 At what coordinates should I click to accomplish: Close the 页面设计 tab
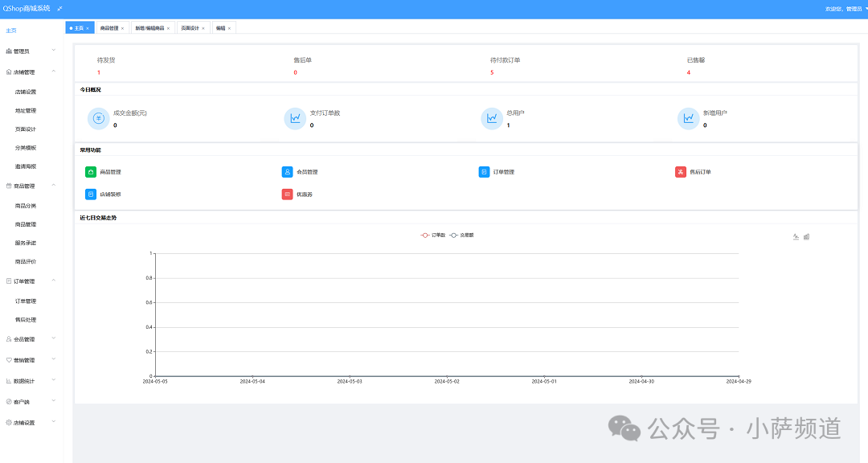pyautogui.click(x=203, y=28)
